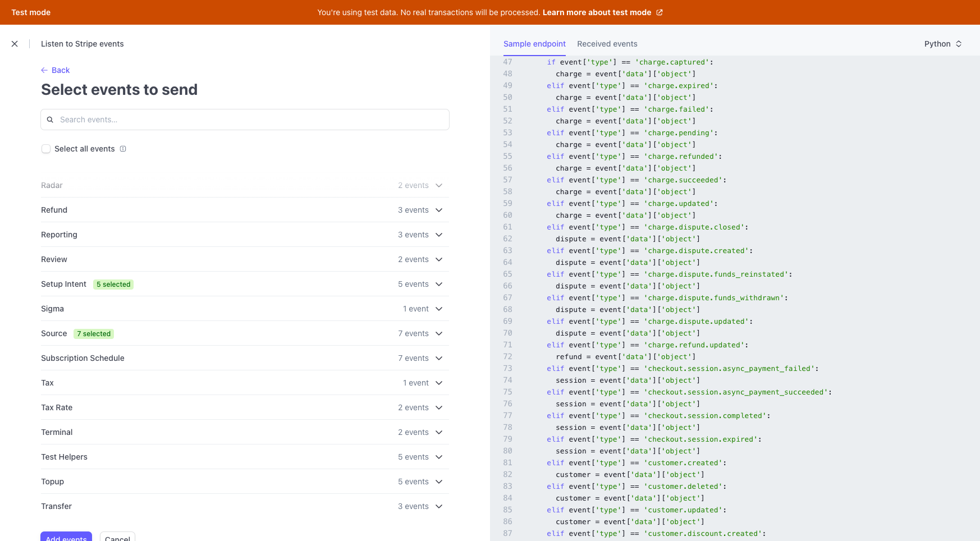Switch to the Sample endpoint tab
Image resolution: width=980 pixels, height=541 pixels.
[534, 44]
